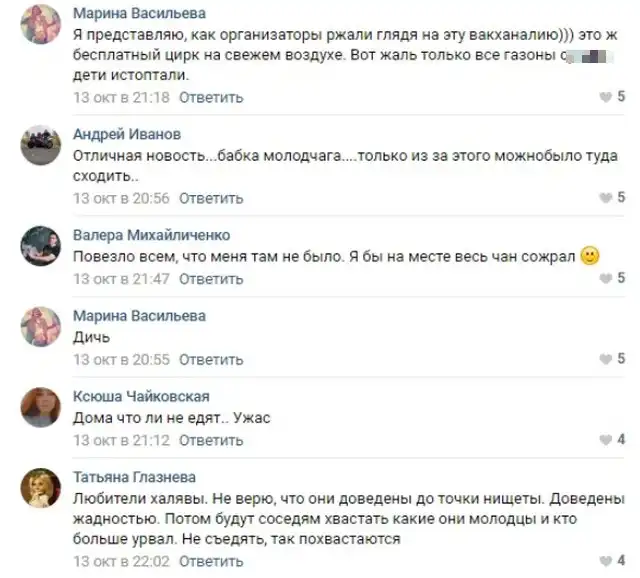Reply to the comment posted at 21:18

pos(211,98)
